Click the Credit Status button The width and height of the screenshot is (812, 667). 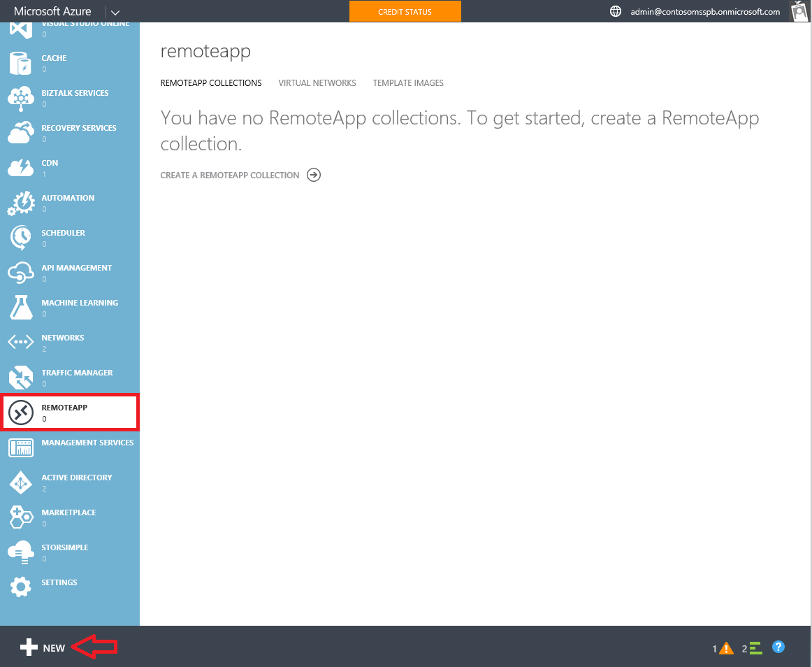[x=405, y=11]
